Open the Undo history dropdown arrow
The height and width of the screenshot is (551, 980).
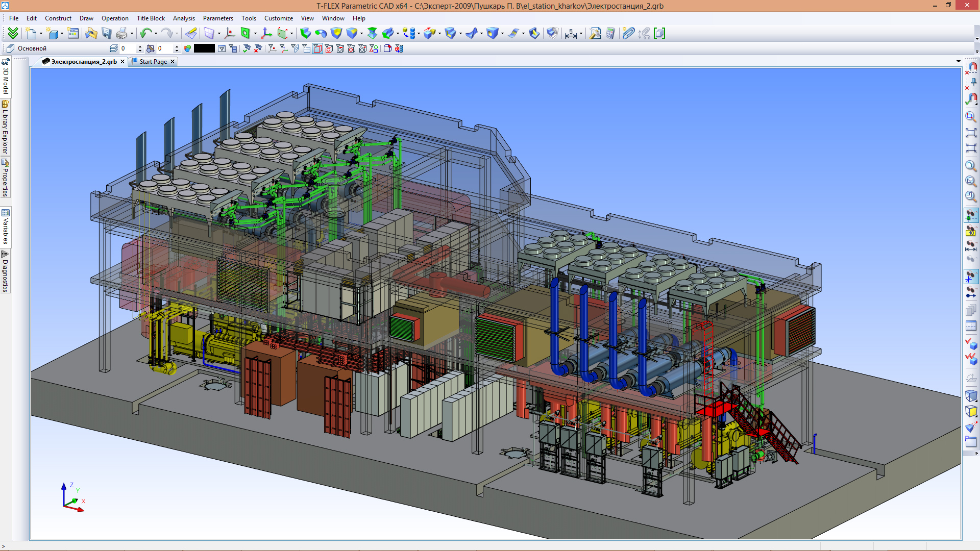click(x=156, y=34)
